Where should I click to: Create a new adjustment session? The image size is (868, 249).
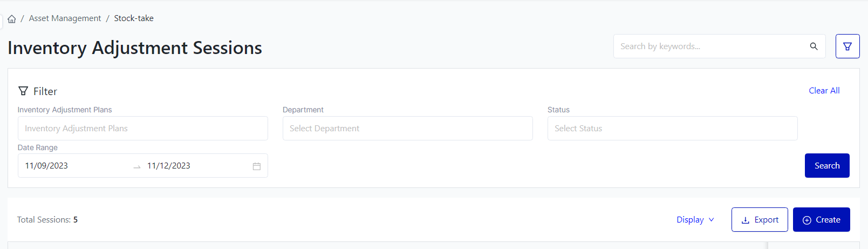pos(821,220)
